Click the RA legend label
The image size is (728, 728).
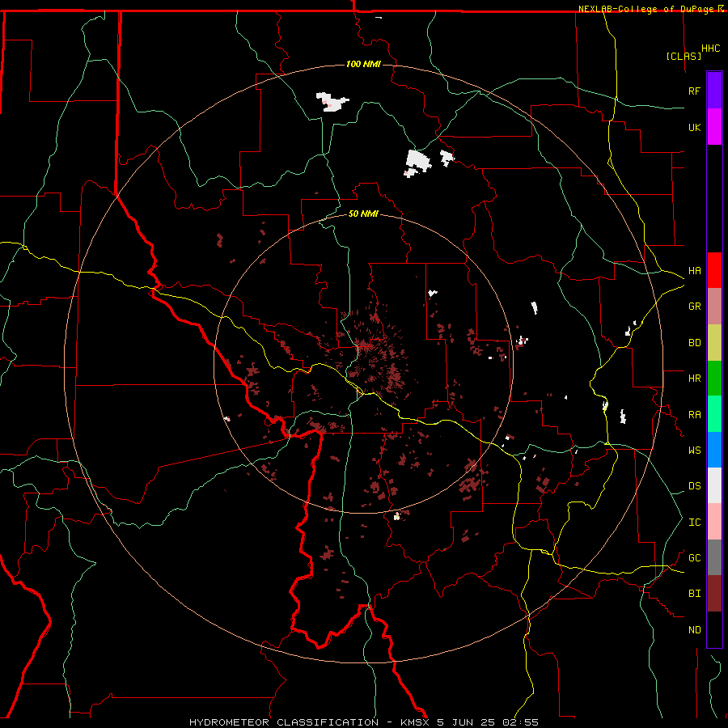(694, 414)
